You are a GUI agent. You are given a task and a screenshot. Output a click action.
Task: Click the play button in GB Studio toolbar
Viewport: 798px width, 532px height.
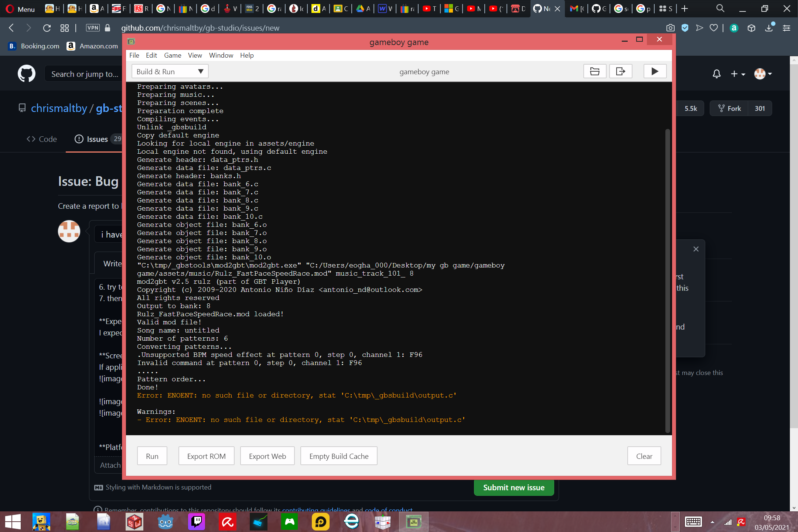tap(655, 71)
